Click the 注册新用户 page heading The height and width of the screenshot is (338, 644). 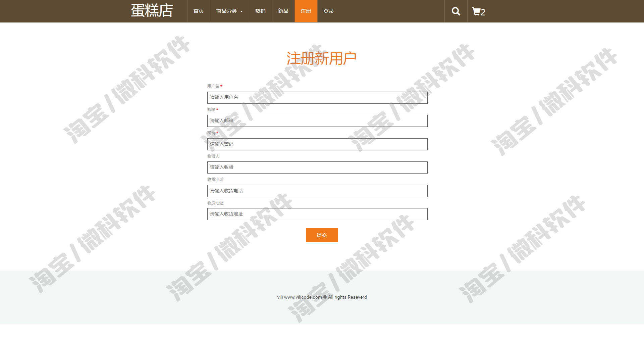(x=321, y=58)
